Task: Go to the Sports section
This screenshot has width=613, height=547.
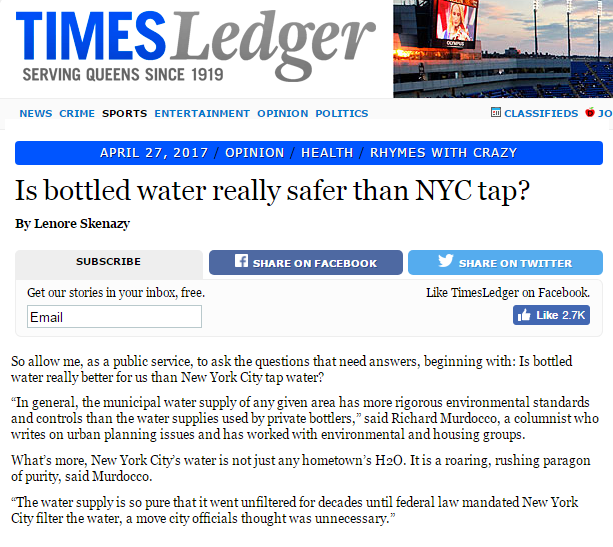Action: (x=125, y=113)
